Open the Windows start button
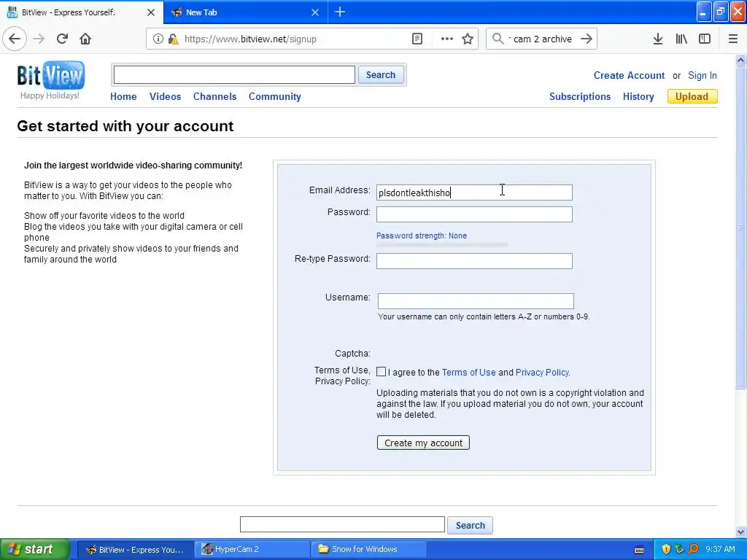 pyautogui.click(x=34, y=549)
